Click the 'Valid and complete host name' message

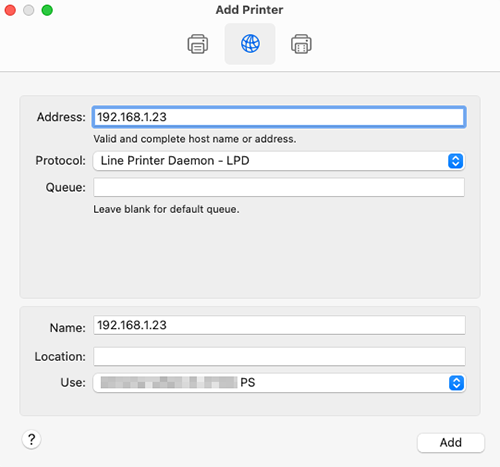coord(195,139)
